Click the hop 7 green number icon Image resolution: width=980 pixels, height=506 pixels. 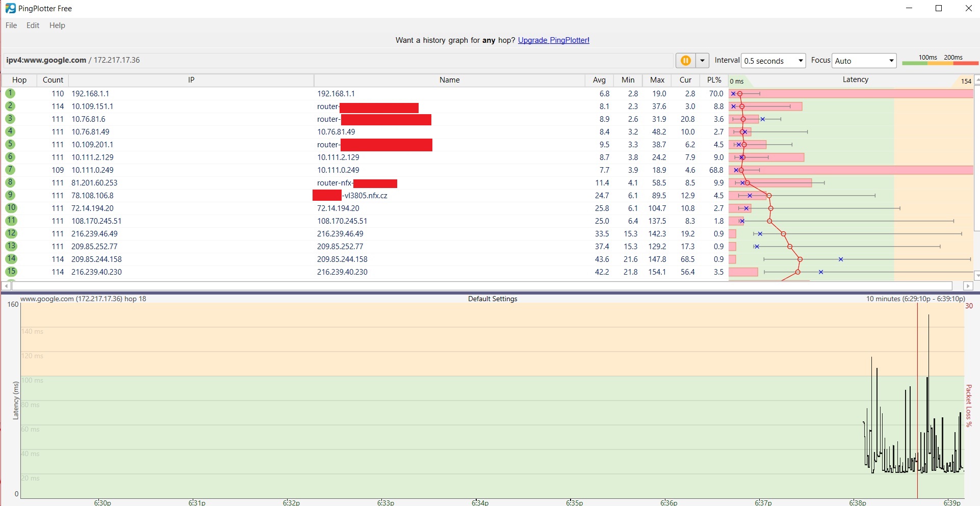click(10, 170)
